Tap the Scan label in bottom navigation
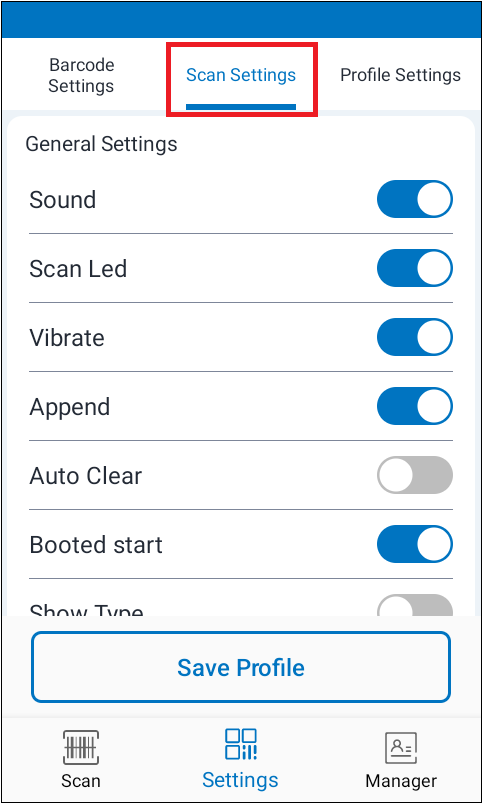The width and height of the screenshot is (483, 804). (81, 781)
